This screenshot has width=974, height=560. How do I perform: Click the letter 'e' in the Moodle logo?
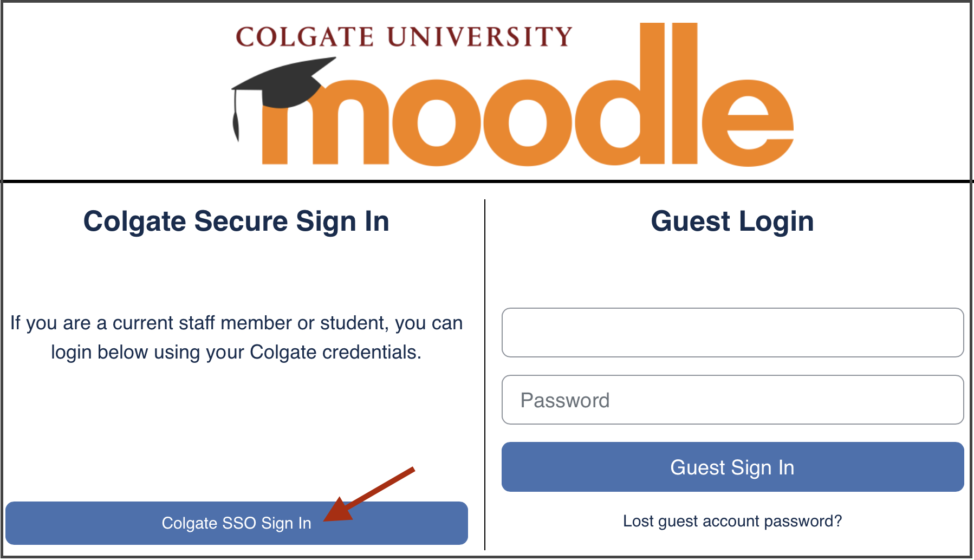tap(746, 123)
